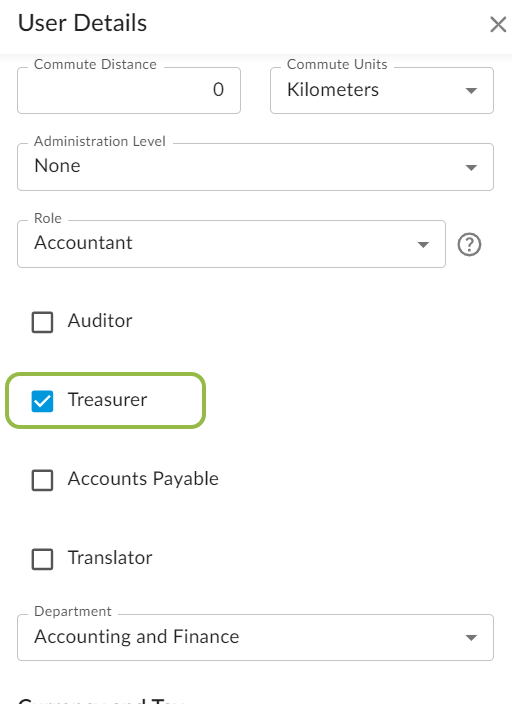Close the User Details panel
This screenshot has height=704, width=512.
click(498, 24)
